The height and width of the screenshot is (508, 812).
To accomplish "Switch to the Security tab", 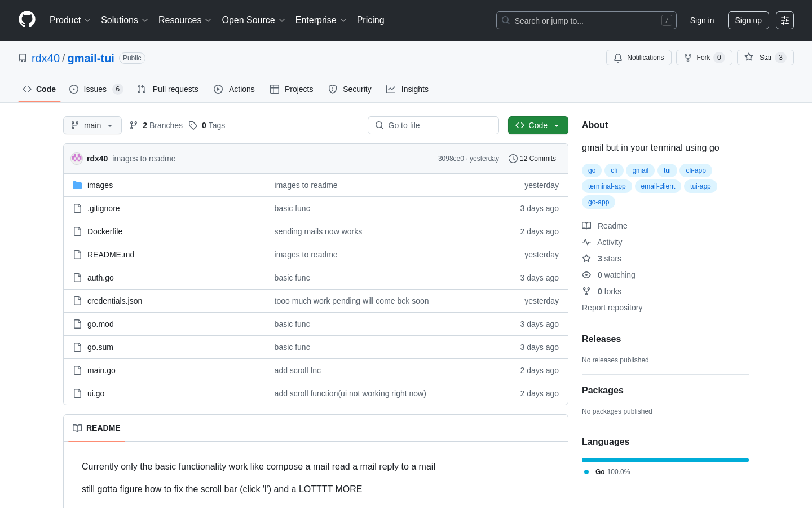I will pos(350,89).
